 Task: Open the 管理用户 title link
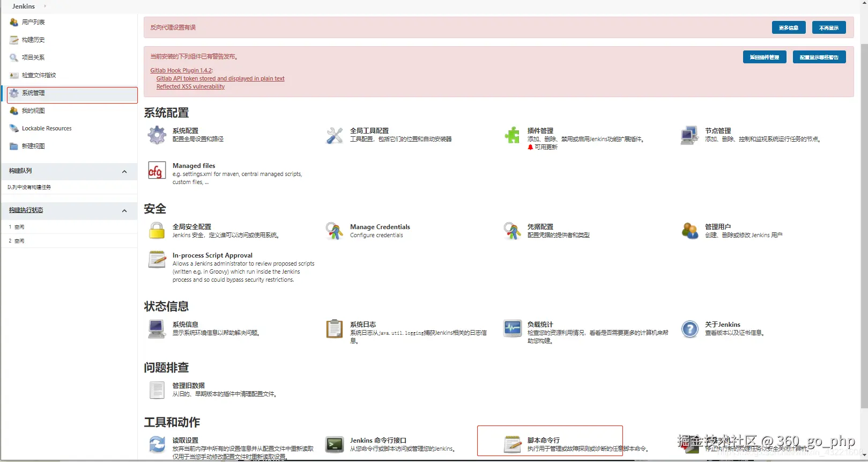pos(718,226)
